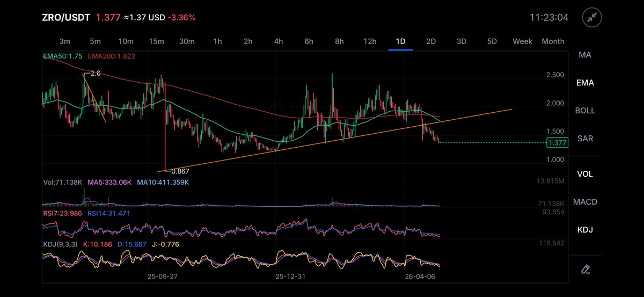644x297 pixels.
Task: Click the MA5:333.06K volume label
Action: coord(109,183)
